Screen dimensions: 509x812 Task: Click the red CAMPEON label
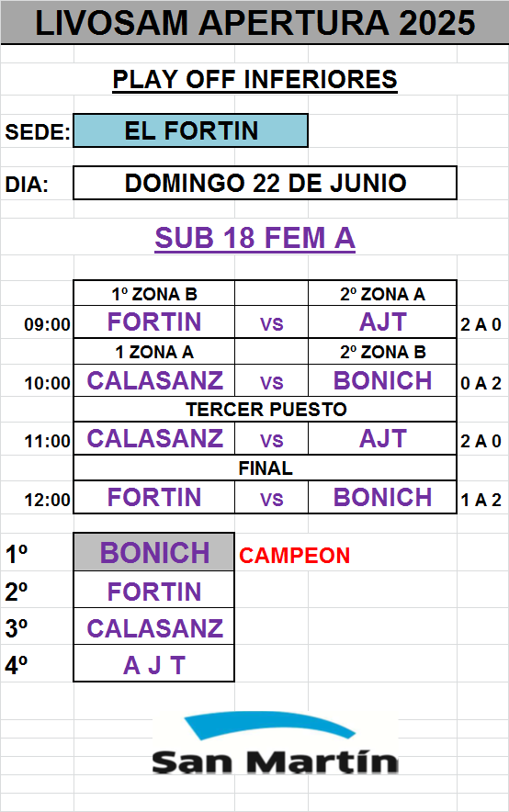(x=295, y=556)
